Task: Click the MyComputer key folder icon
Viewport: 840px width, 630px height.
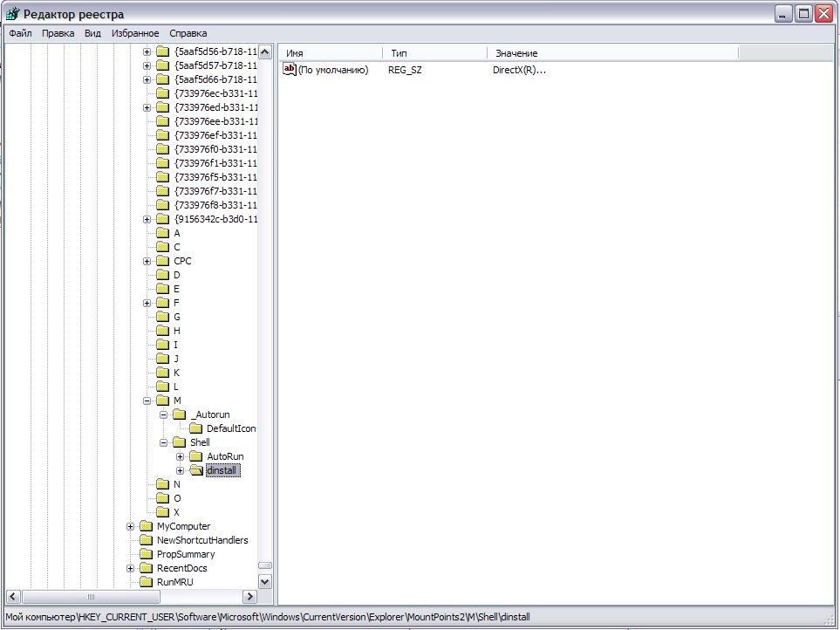Action: 146,526
